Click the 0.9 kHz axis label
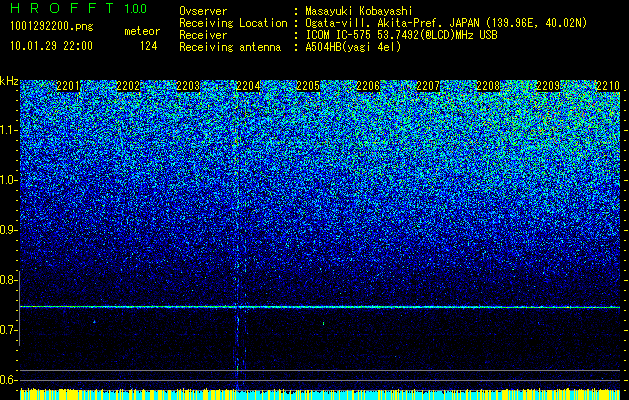The image size is (629, 400). [8, 230]
